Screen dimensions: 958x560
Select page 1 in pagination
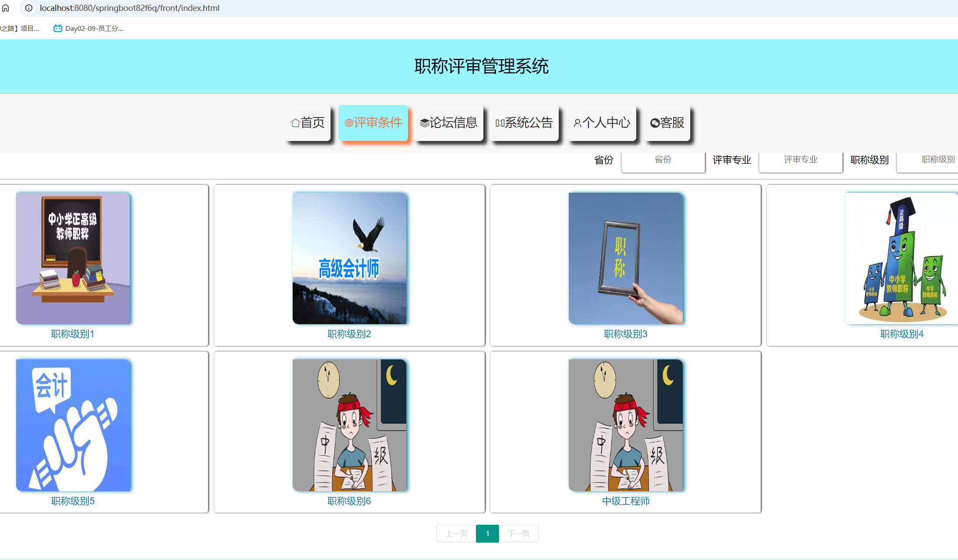[x=487, y=533]
